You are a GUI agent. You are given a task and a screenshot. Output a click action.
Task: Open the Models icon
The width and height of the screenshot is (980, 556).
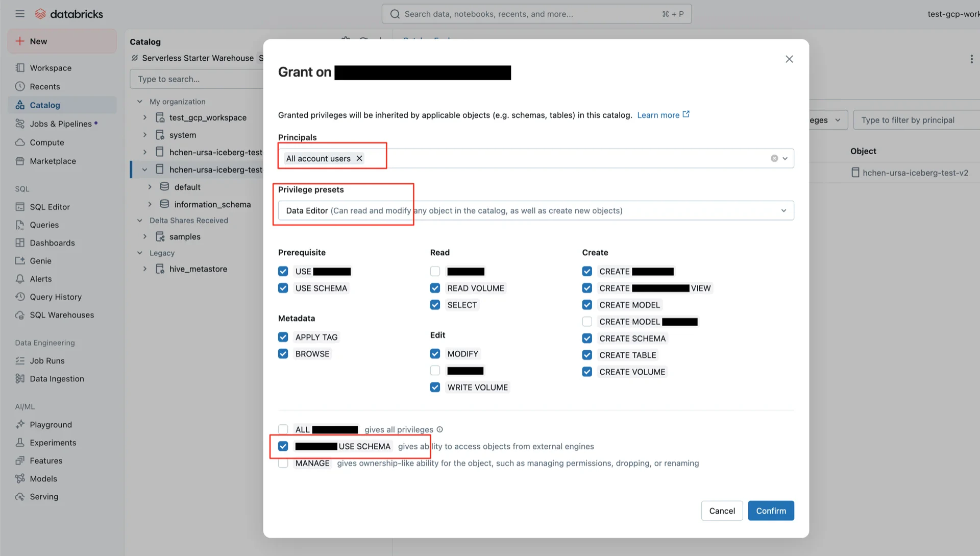point(20,478)
